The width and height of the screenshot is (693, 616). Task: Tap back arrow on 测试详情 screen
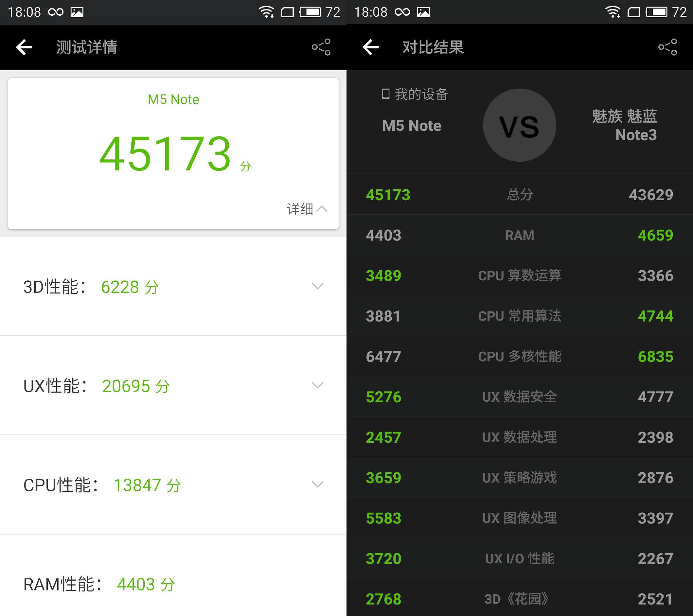tap(24, 47)
